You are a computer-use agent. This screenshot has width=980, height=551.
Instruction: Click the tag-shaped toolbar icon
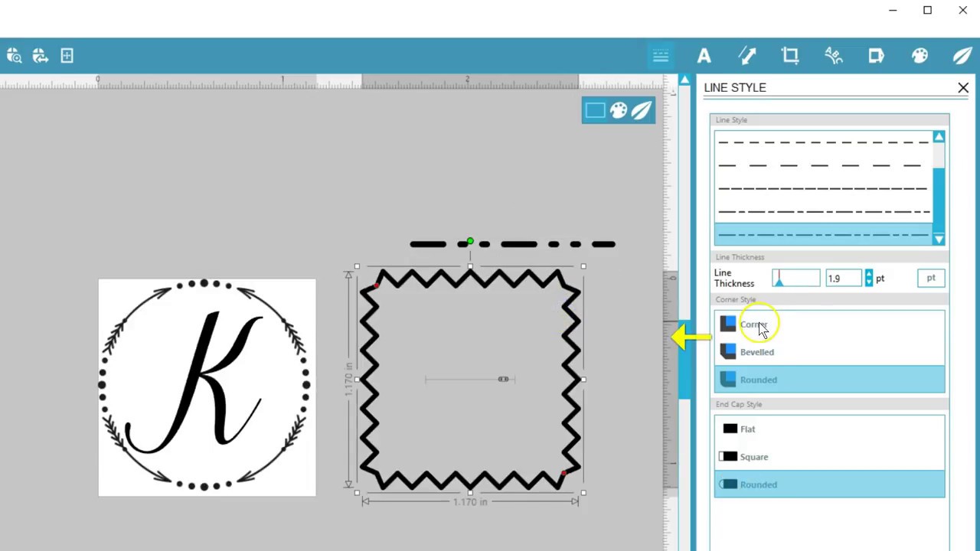[x=877, y=56]
